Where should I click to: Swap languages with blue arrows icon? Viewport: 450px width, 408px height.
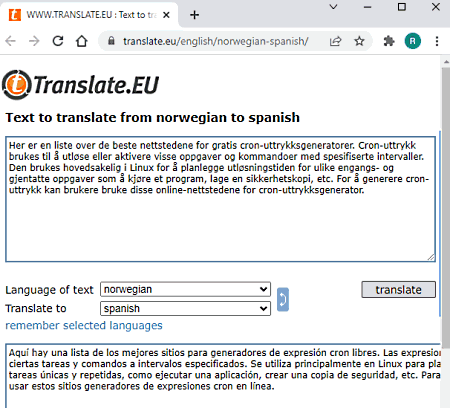click(283, 299)
